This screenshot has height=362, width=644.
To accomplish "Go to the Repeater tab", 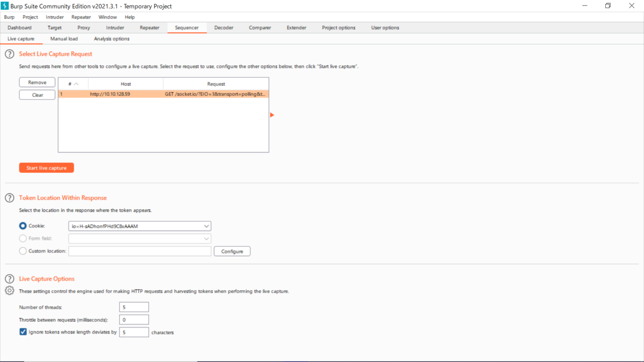I will (149, 28).
